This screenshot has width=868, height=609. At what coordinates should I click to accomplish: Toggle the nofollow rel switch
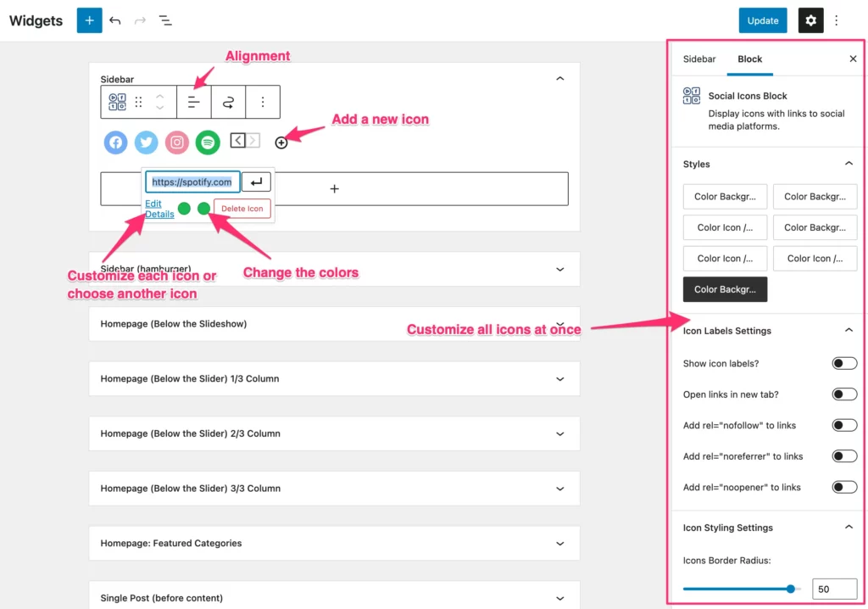[x=844, y=426]
